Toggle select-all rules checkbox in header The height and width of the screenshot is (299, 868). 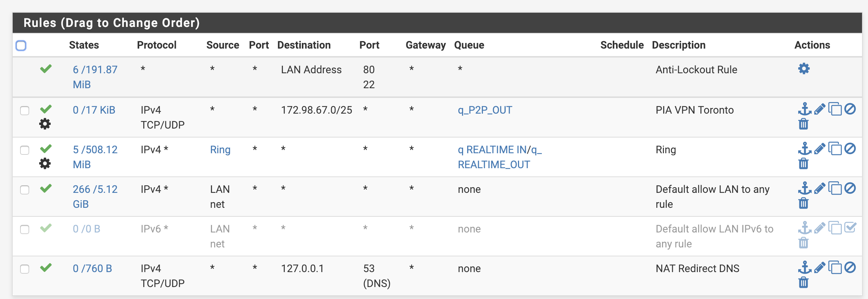[21, 46]
